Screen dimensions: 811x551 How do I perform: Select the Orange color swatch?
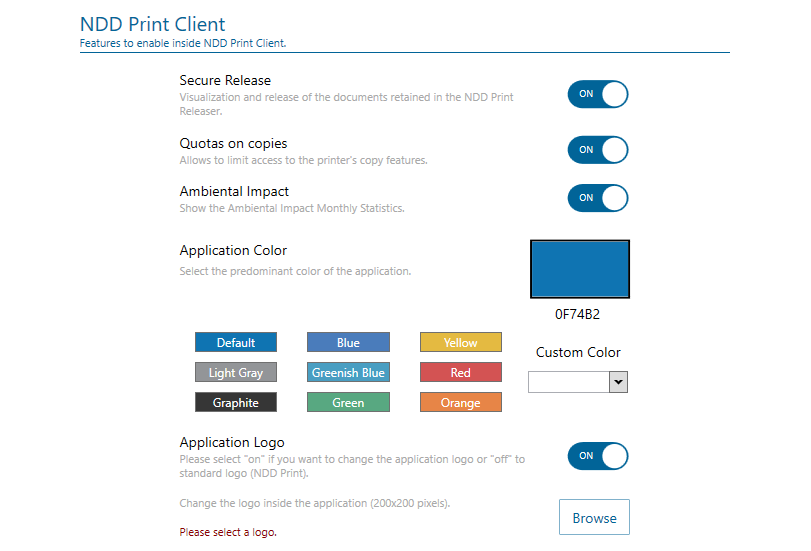click(460, 403)
